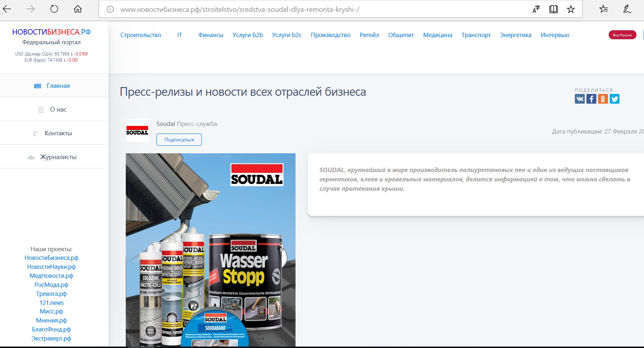Open the Энергетика category
This screenshot has height=348, width=644.
tap(516, 35)
